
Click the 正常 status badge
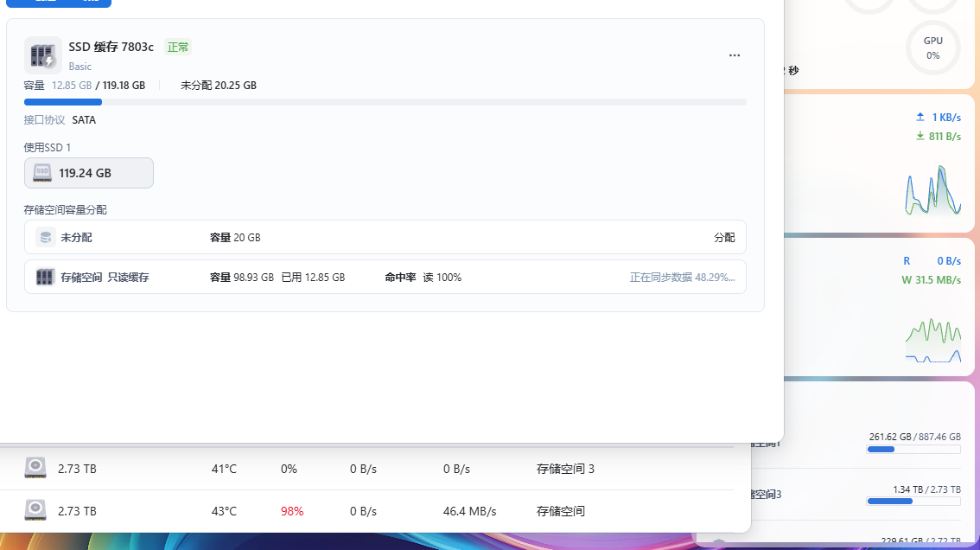(177, 47)
